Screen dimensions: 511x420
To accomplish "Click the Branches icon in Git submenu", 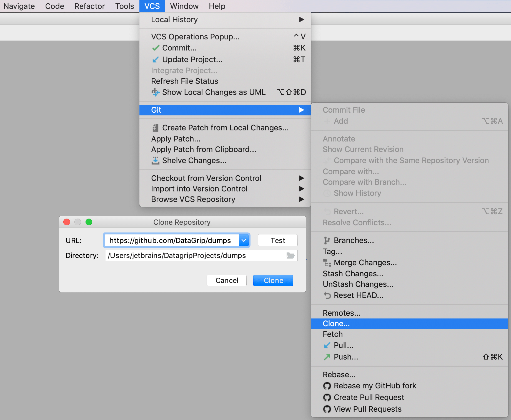I will coord(327,241).
